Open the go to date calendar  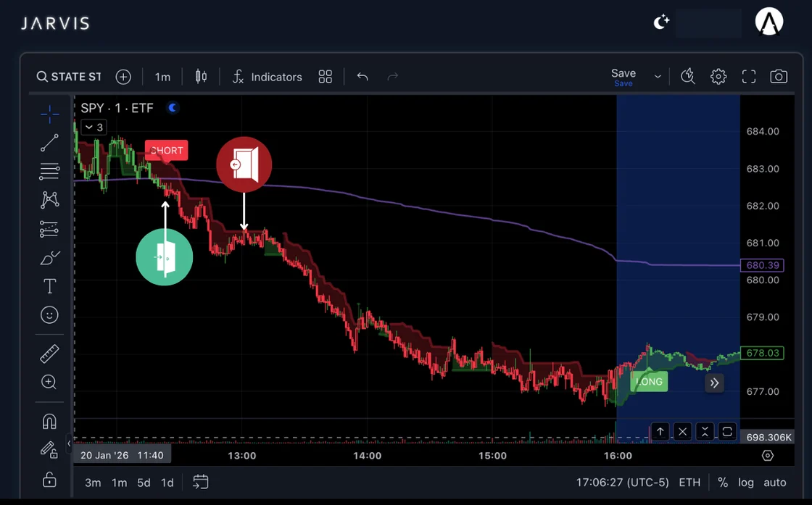(x=200, y=482)
